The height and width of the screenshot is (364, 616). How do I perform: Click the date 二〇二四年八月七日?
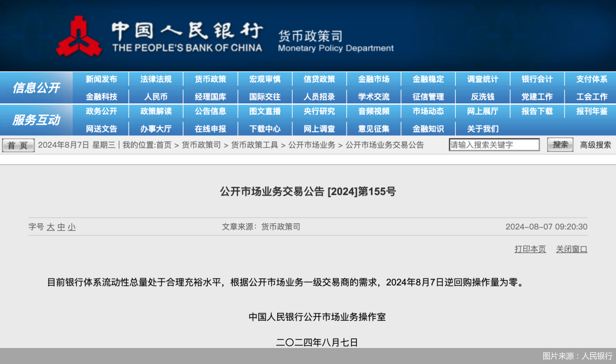pos(317,342)
